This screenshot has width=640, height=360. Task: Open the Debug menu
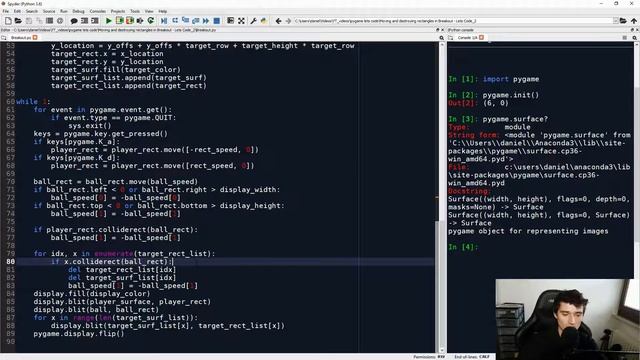click(78, 11)
